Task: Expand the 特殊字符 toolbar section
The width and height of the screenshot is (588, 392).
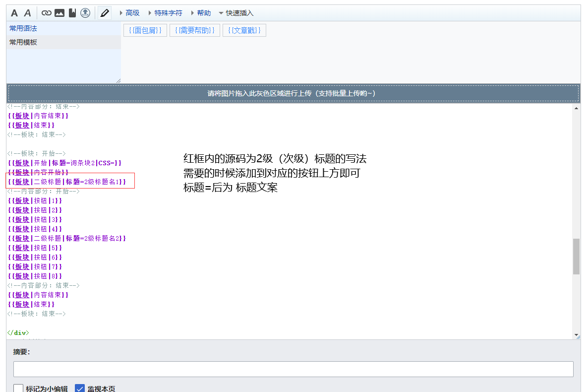Action: point(165,13)
